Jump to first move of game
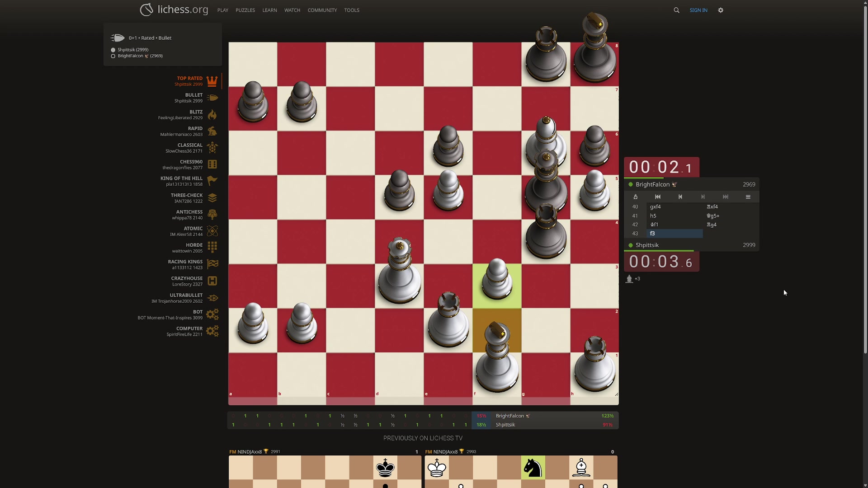Image resolution: width=868 pixels, height=488 pixels. (x=658, y=197)
